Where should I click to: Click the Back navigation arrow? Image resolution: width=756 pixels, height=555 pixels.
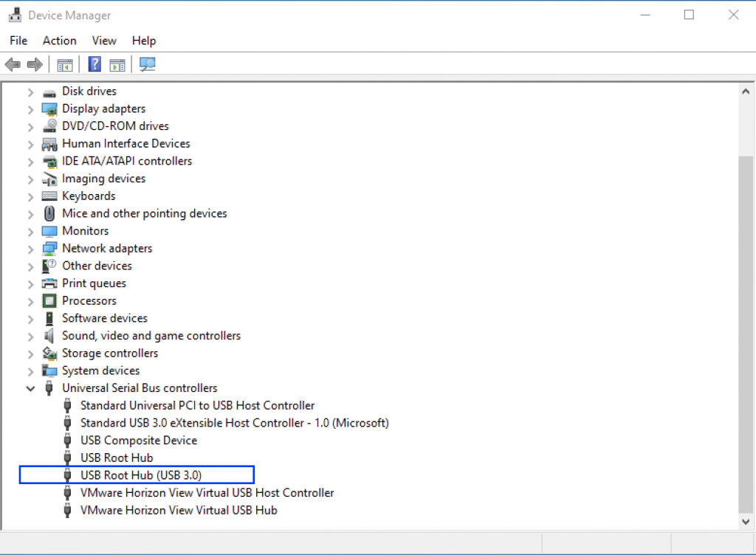tap(12, 64)
